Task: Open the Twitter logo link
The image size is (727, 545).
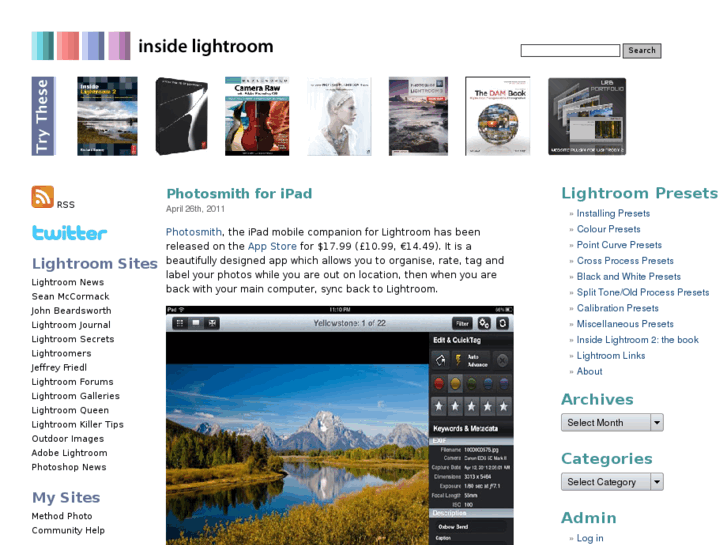Action: [x=70, y=233]
